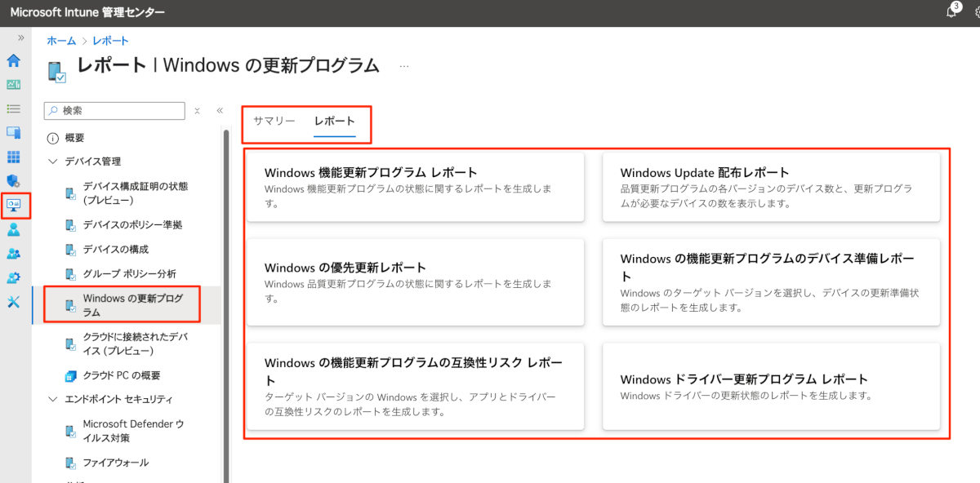This screenshot has width=980, height=483.
Task: Open All services list icon
Action: click(x=13, y=109)
